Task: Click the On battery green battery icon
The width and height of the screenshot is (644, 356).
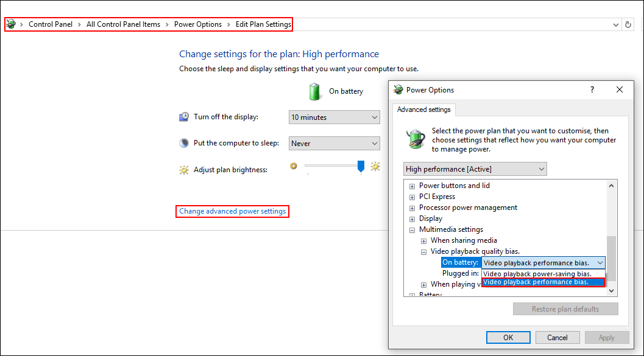Action: 314,91
